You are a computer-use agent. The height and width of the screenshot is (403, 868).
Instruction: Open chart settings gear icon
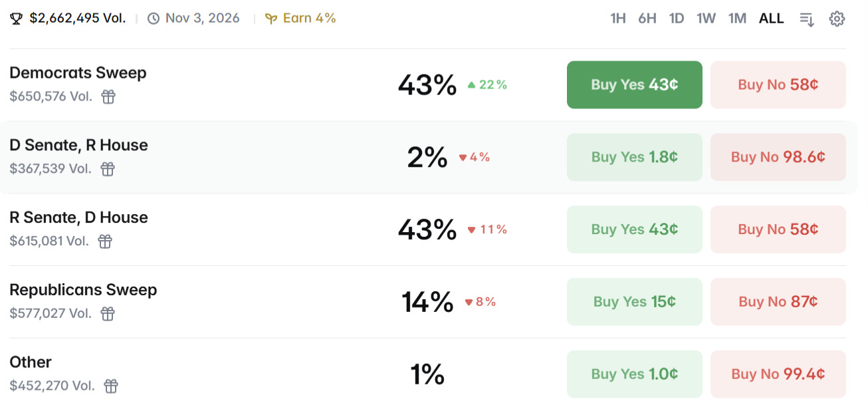point(837,19)
